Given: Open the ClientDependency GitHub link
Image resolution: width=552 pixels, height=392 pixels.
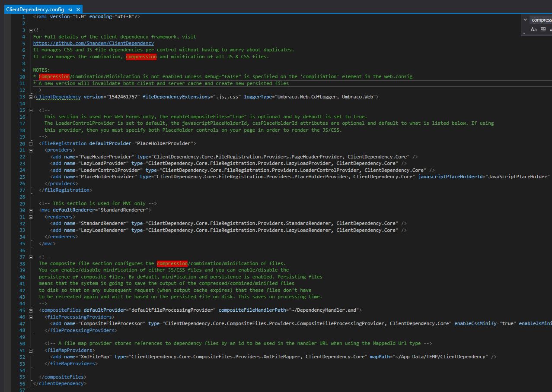Looking at the screenshot, I should (x=93, y=43).
